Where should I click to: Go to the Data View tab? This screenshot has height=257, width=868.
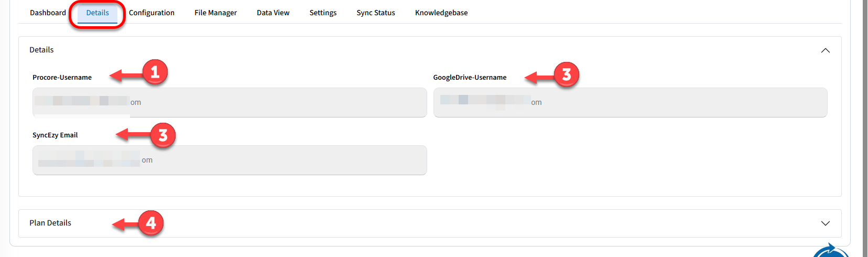(x=273, y=13)
